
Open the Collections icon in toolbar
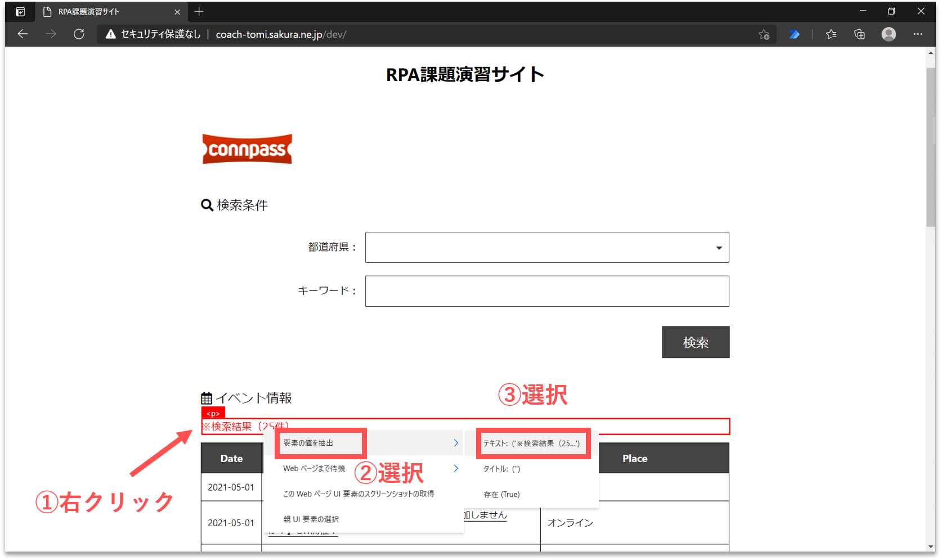[x=859, y=34]
